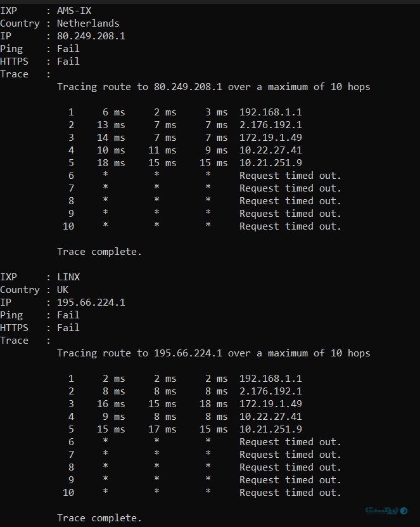
Task: Click hop 10 Request timed out in LINX trace
Action: [x=290, y=493]
